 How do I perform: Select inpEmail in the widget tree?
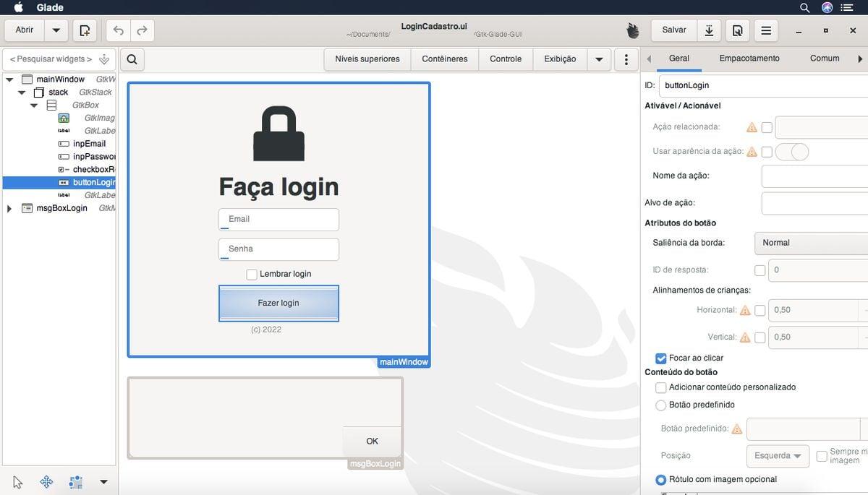tap(89, 144)
